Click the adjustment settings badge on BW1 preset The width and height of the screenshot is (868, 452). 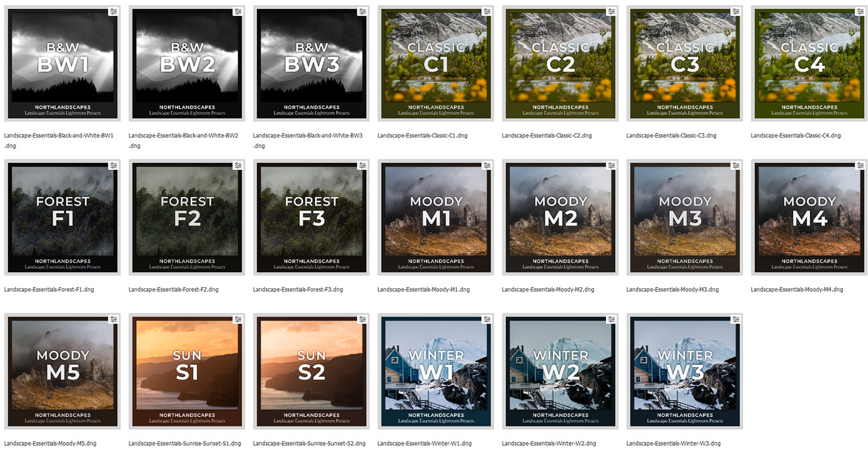(114, 11)
